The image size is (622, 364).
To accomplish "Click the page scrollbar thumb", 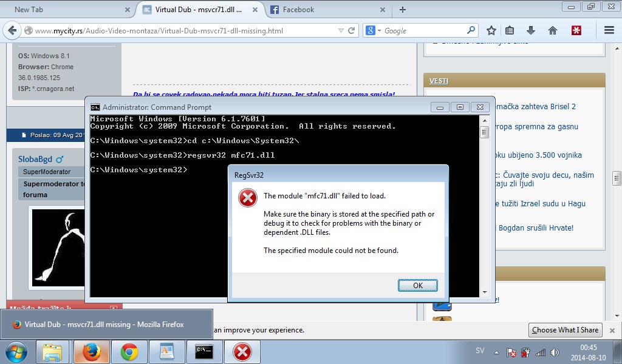I will [x=617, y=178].
